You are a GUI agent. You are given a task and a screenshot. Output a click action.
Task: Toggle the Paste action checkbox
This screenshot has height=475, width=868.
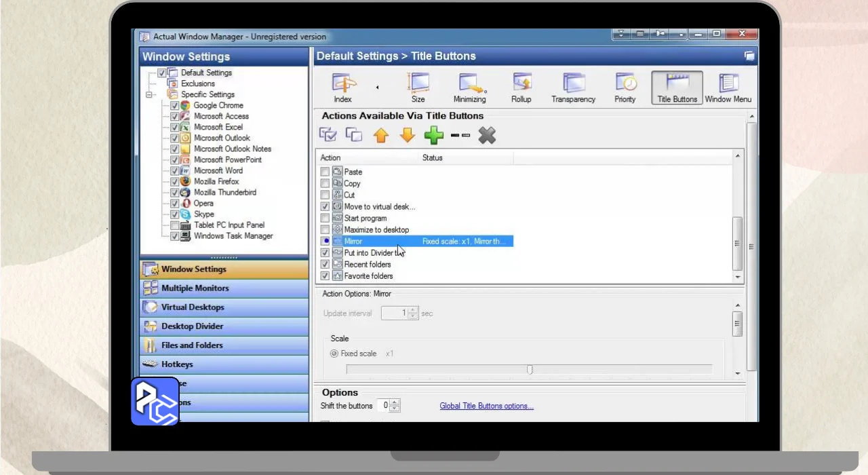325,172
